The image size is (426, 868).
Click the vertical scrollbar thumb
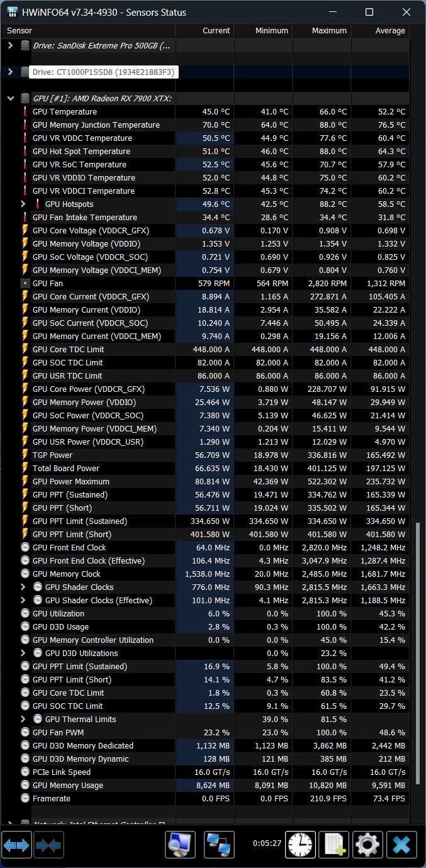point(418,652)
